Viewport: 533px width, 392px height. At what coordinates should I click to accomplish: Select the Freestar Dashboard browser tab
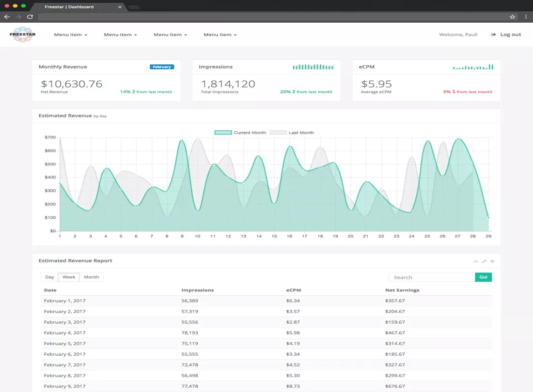coord(78,7)
